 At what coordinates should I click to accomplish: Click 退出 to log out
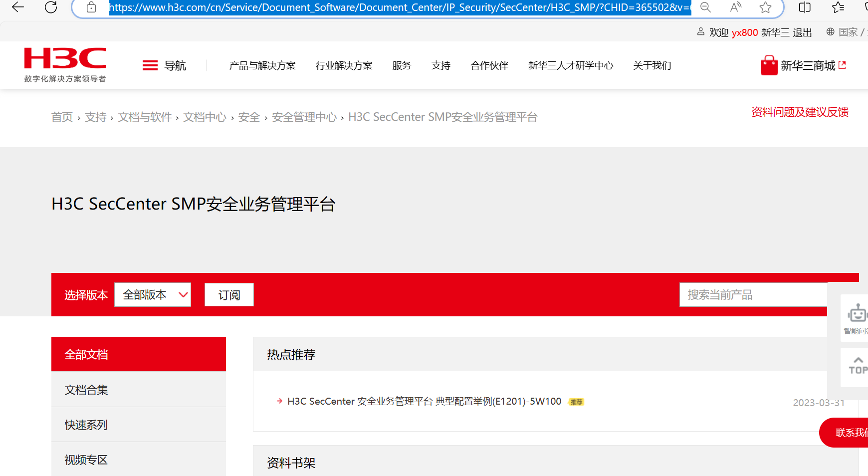point(802,32)
